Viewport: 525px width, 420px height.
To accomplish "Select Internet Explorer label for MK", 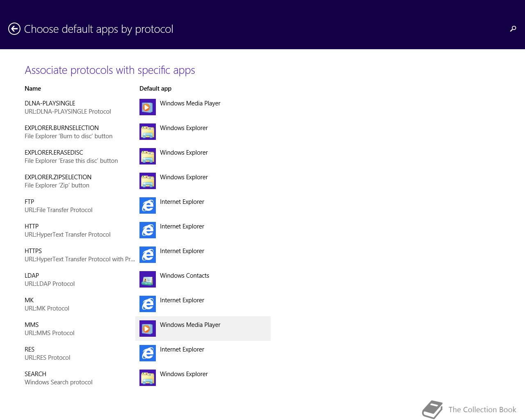I will 182,300.
